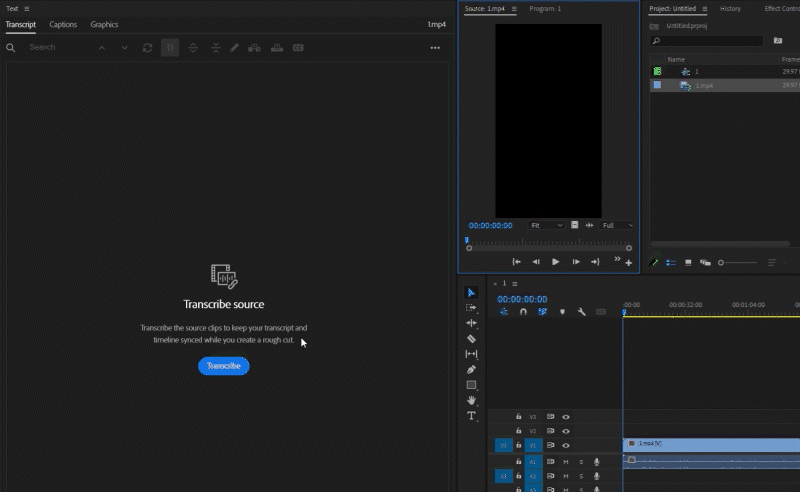Viewport: 800px width, 492px height.
Task: Select the Rectangle tool
Action: tap(471, 385)
